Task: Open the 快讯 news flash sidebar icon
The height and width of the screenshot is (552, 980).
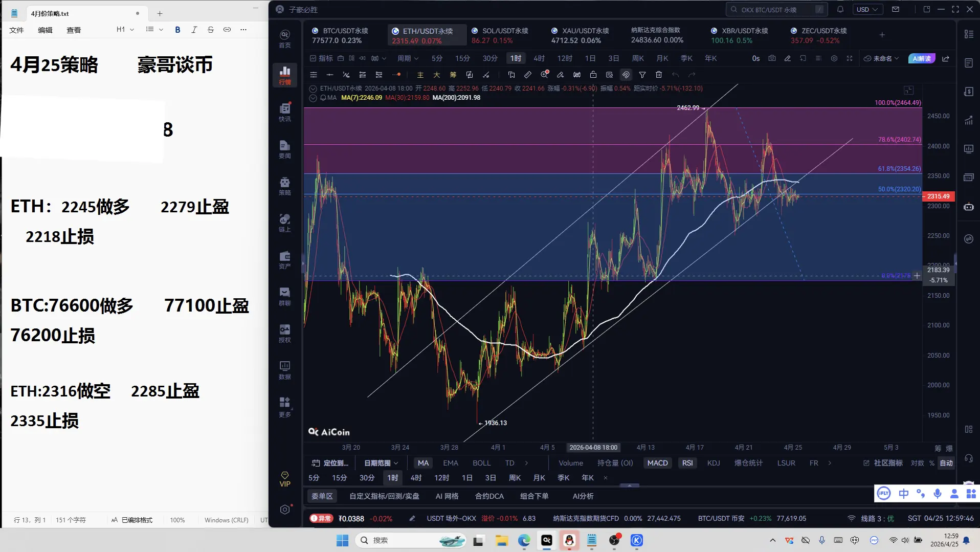Action: click(x=285, y=112)
